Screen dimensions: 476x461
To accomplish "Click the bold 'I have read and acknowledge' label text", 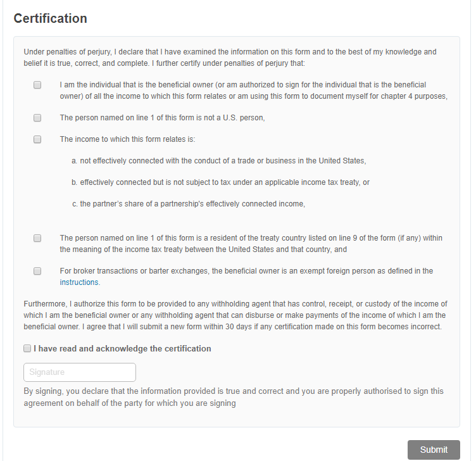I will pyautogui.click(x=122, y=348).
